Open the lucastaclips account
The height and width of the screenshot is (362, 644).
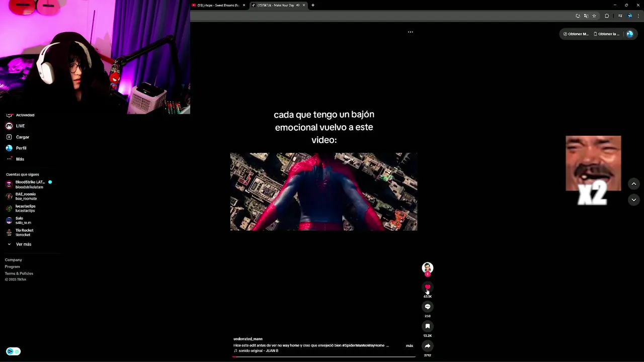pos(21,208)
